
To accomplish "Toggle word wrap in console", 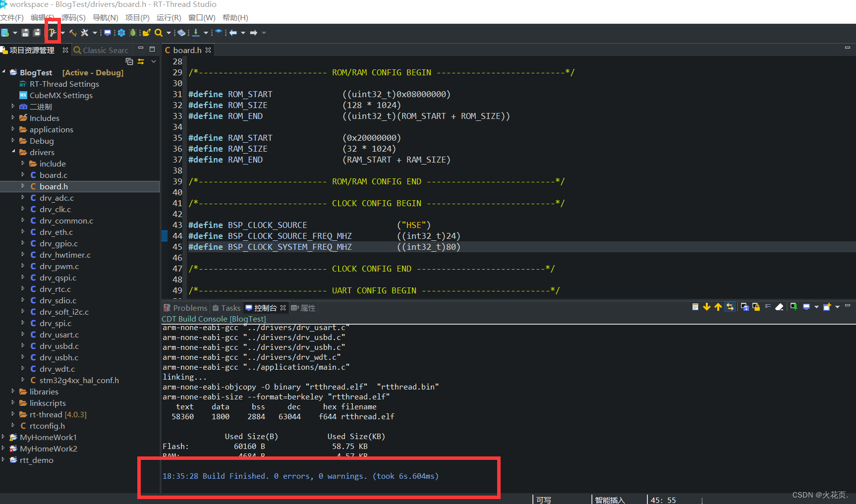I will pyautogui.click(x=768, y=306).
